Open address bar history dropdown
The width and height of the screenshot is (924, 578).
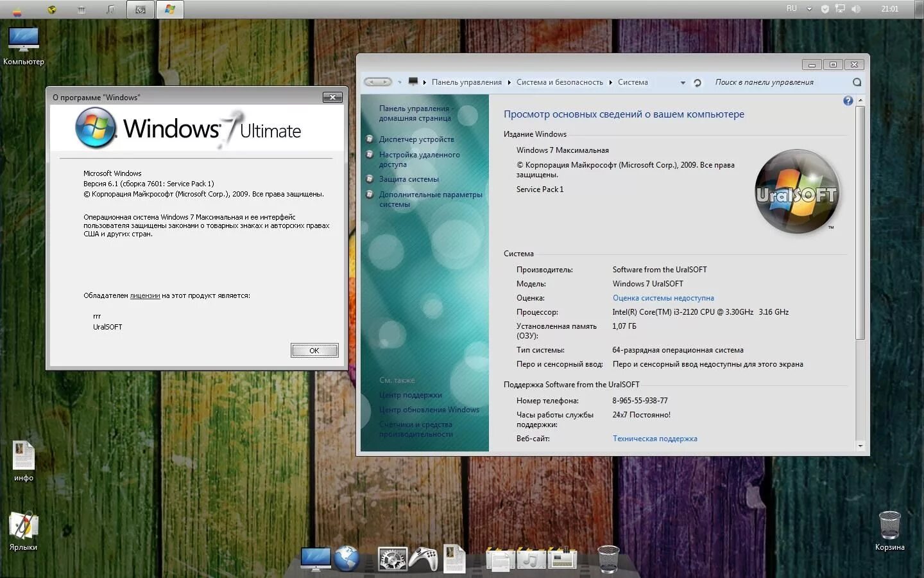click(x=683, y=82)
